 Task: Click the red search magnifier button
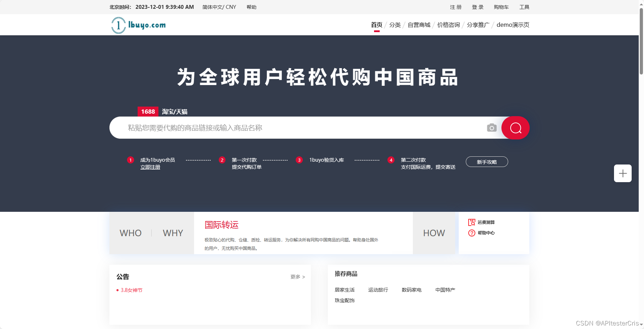point(516,128)
